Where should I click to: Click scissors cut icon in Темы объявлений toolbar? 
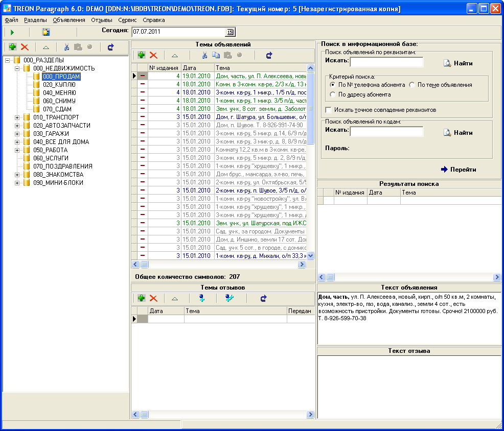tap(204, 55)
